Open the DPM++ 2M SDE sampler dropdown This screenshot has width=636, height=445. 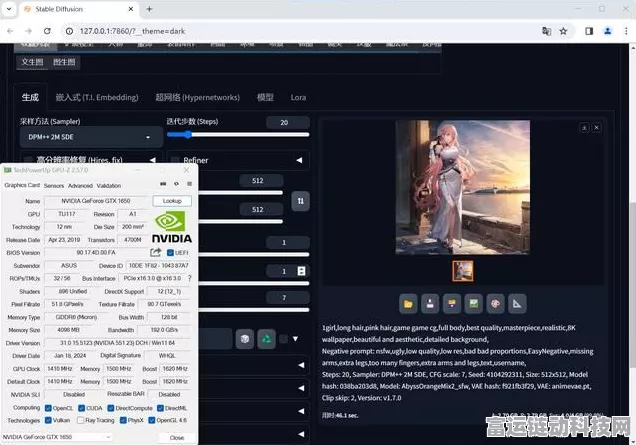pyautogui.click(x=91, y=137)
